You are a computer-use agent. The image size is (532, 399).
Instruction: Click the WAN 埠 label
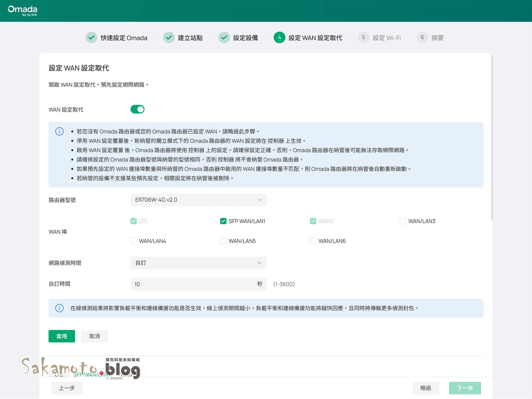[x=58, y=232]
